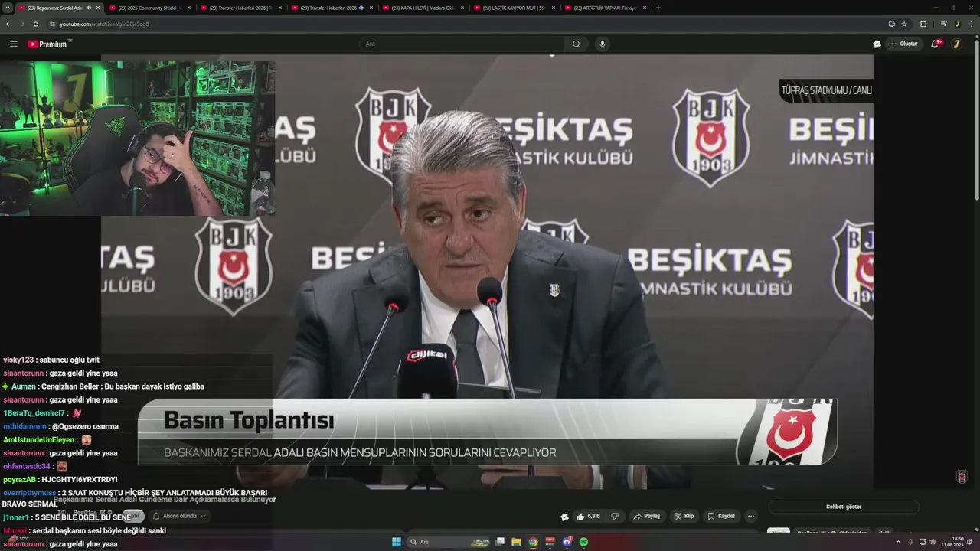Open the YouTube account avatar menu
This screenshot has height=551, width=980.
pos(956,44)
